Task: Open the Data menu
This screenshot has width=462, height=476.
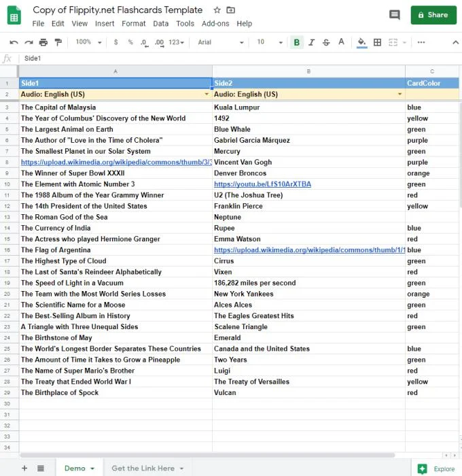Action: tap(160, 24)
